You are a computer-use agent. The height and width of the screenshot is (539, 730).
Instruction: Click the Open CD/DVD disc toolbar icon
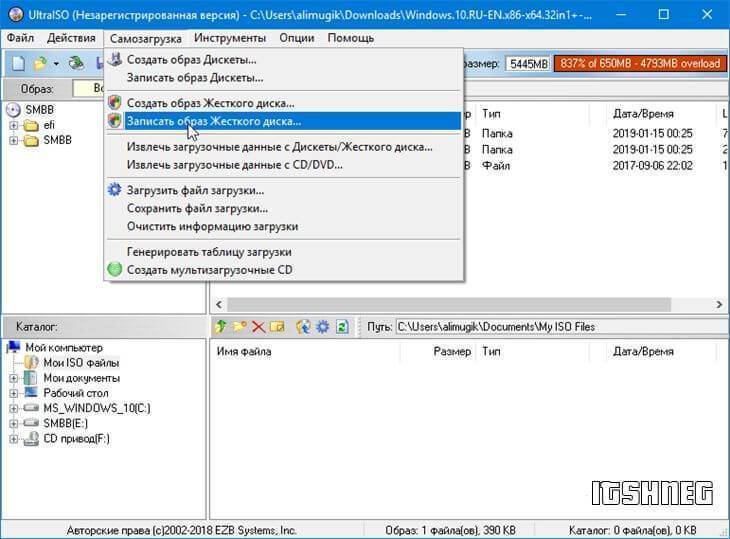click(76, 63)
